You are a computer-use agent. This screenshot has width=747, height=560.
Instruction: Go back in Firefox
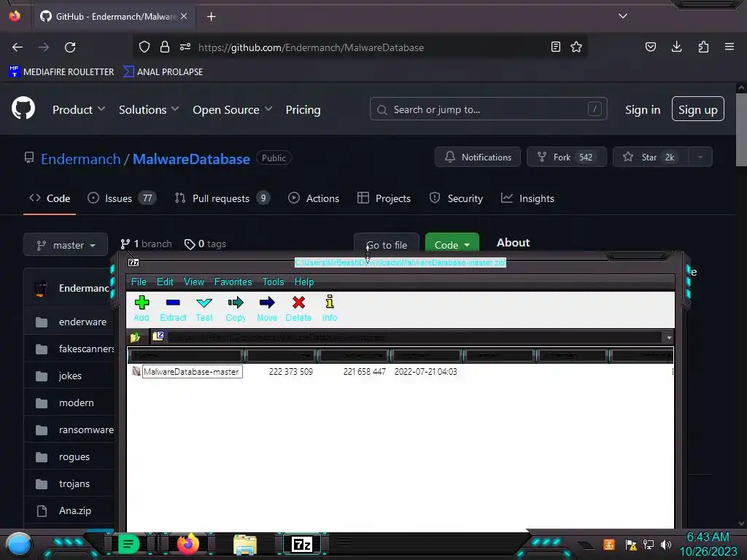pyautogui.click(x=18, y=47)
